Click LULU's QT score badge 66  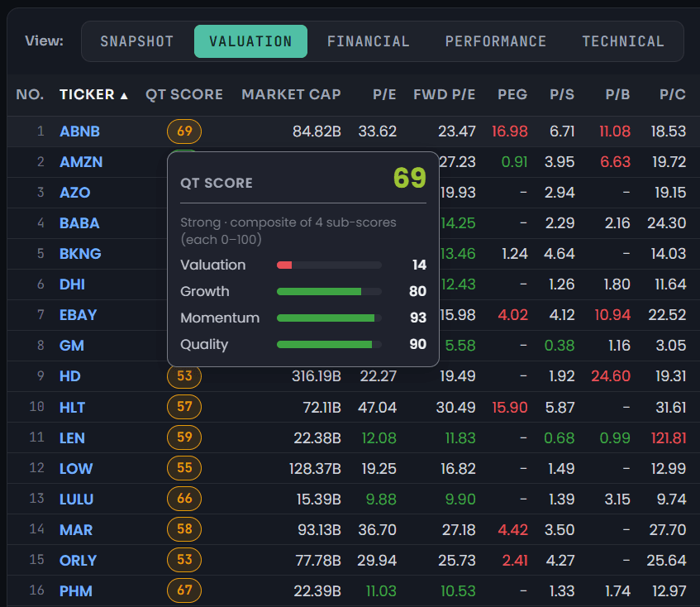tap(184, 499)
